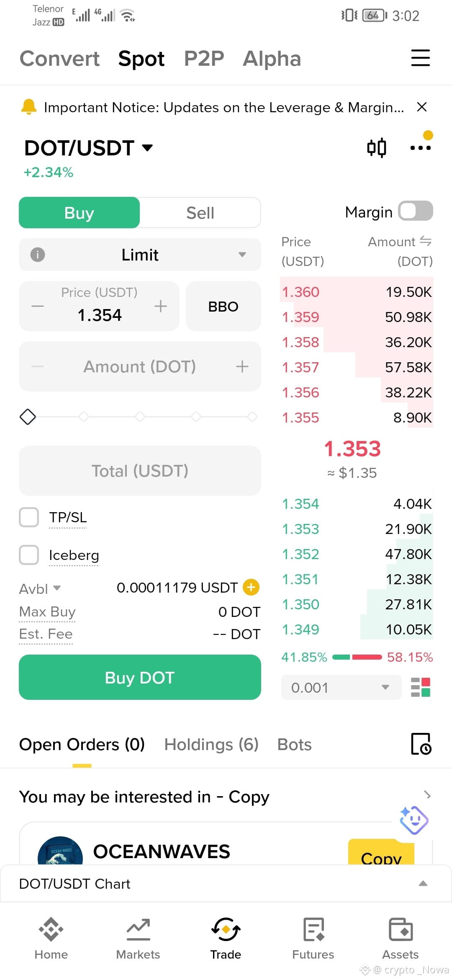The height and width of the screenshot is (980, 452).
Task: Click the amount percentage slider handle
Action: click(x=28, y=417)
